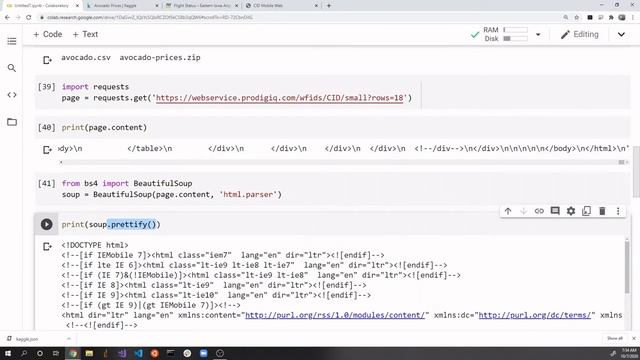The height and width of the screenshot is (360, 640).
Task: Open the cell editor settings gear
Action: 571,211
